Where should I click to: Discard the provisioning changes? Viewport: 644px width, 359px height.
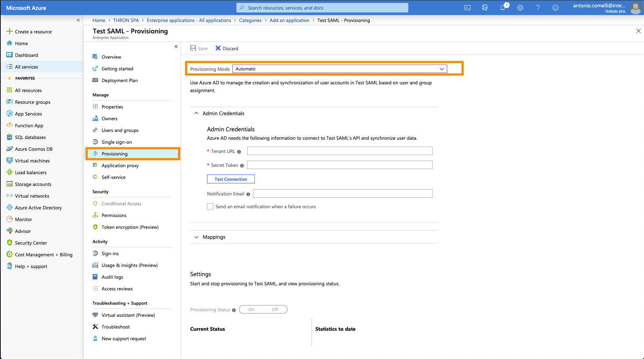227,48
